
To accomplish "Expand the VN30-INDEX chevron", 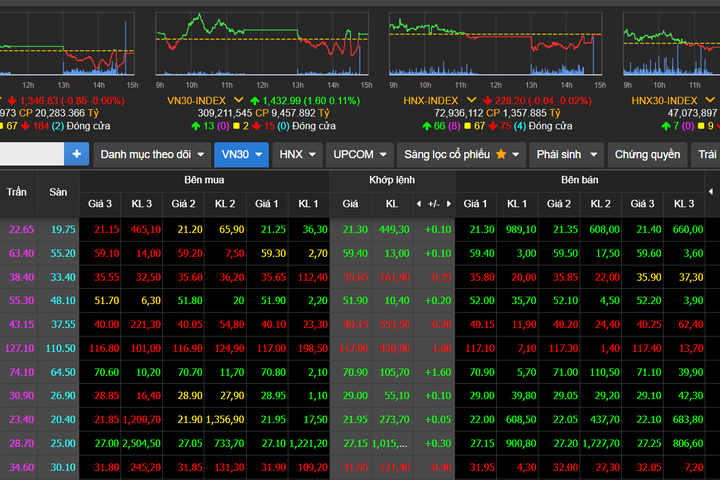I will 238,100.
